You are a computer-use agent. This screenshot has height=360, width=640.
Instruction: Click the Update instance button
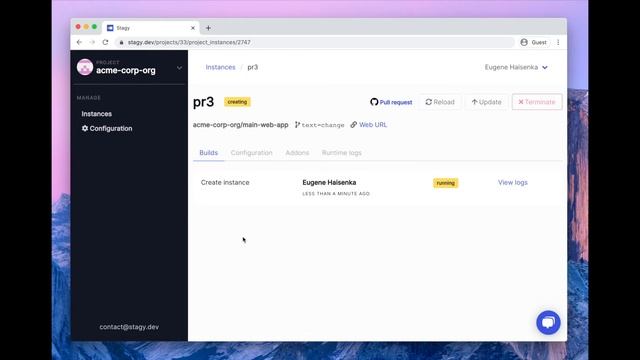click(x=486, y=102)
